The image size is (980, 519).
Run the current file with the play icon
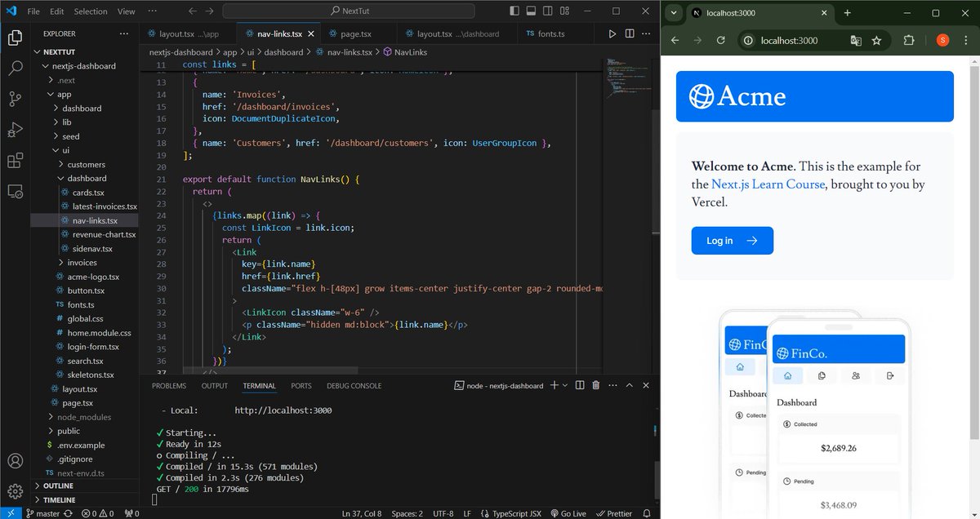point(613,33)
